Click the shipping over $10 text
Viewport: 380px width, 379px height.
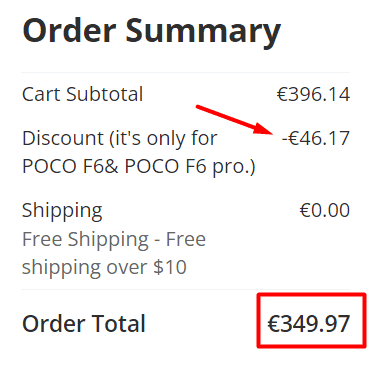(x=104, y=268)
